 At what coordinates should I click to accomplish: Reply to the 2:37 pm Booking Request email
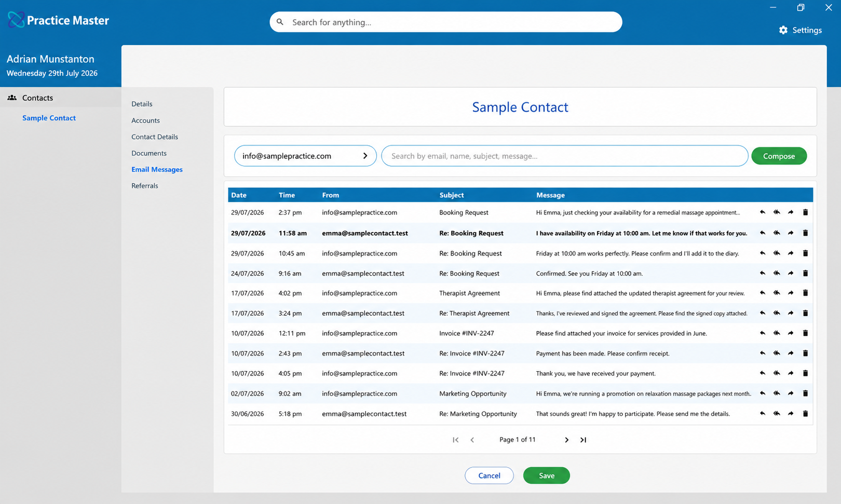coord(763,212)
